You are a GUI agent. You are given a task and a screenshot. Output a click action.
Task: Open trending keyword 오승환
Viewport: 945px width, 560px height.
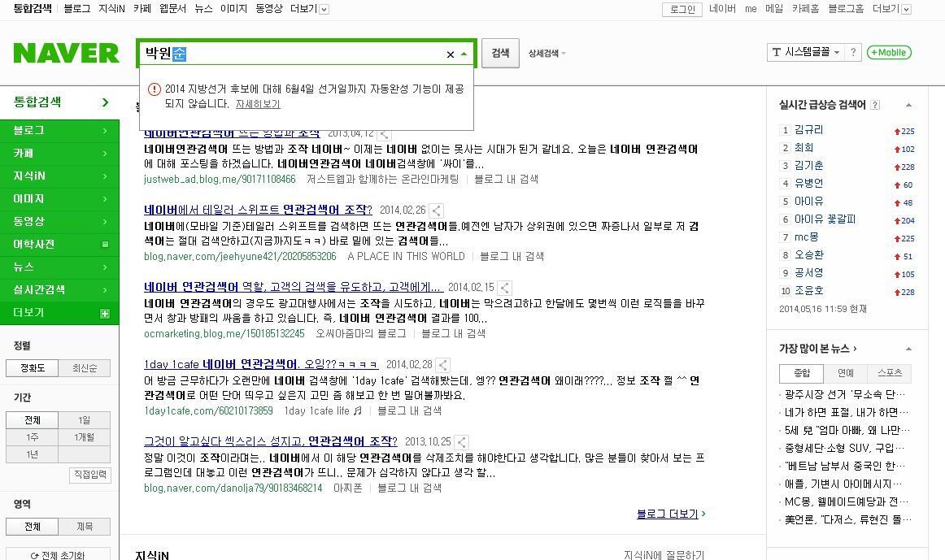click(809, 255)
